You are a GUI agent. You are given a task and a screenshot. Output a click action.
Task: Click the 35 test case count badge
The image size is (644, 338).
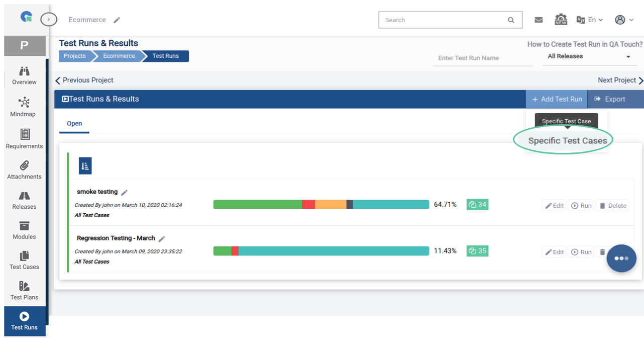tap(477, 250)
